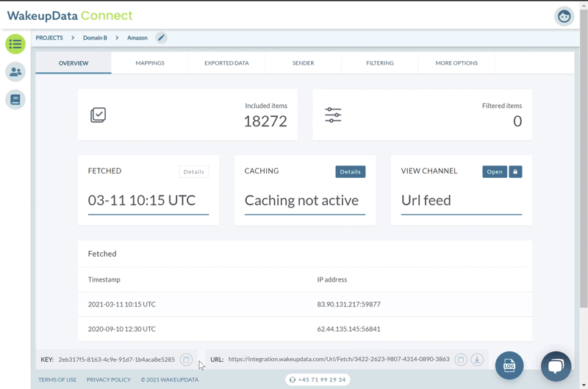Click the Fetched Details button

point(194,171)
